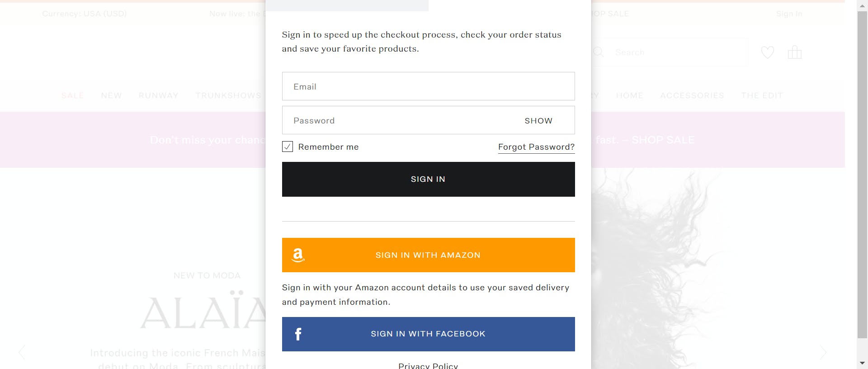This screenshot has height=369, width=868.
Task: Click the search magnifier icon
Action: tap(598, 52)
